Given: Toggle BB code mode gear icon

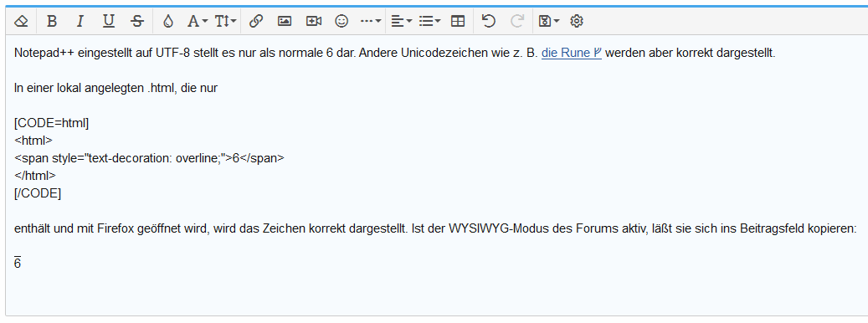Looking at the screenshot, I should 577,22.
